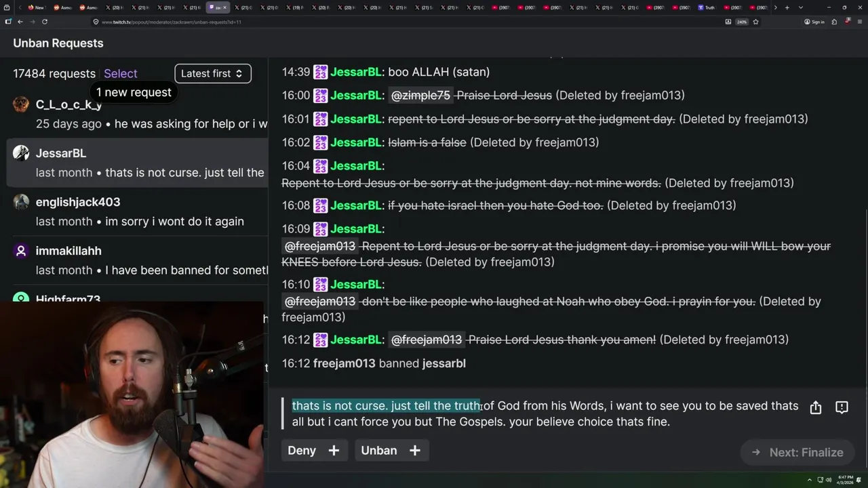Click @freejam013 mention in 16:12 message
This screenshot has width=868, height=488.
427,340
